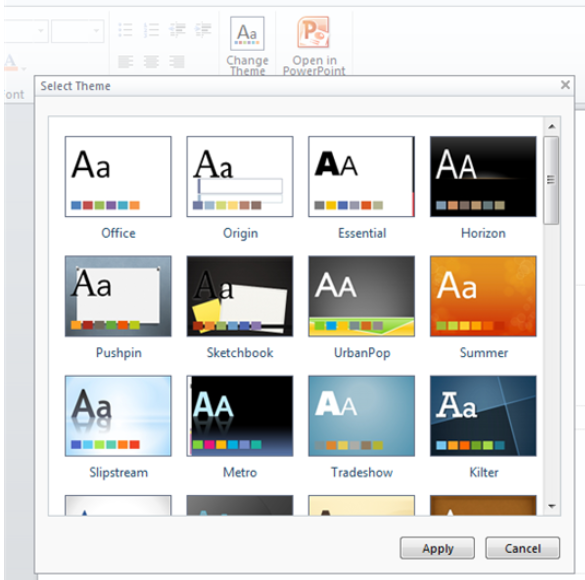Click the font color icon
Image resolution: width=585 pixels, height=580 pixels.
pos(11,62)
